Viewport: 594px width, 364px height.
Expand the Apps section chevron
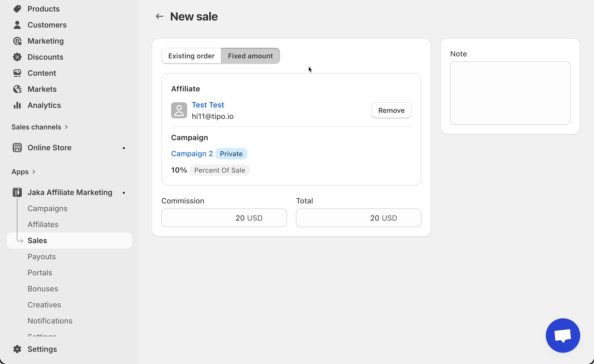[34, 172]
